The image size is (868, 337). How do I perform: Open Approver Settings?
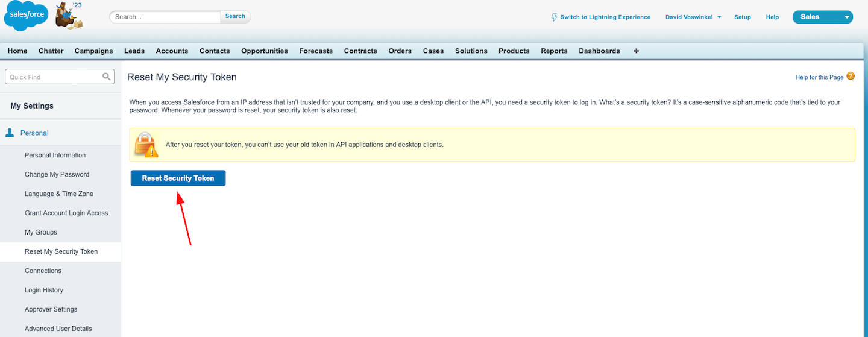pyautogui.click(x=51, y=309)
